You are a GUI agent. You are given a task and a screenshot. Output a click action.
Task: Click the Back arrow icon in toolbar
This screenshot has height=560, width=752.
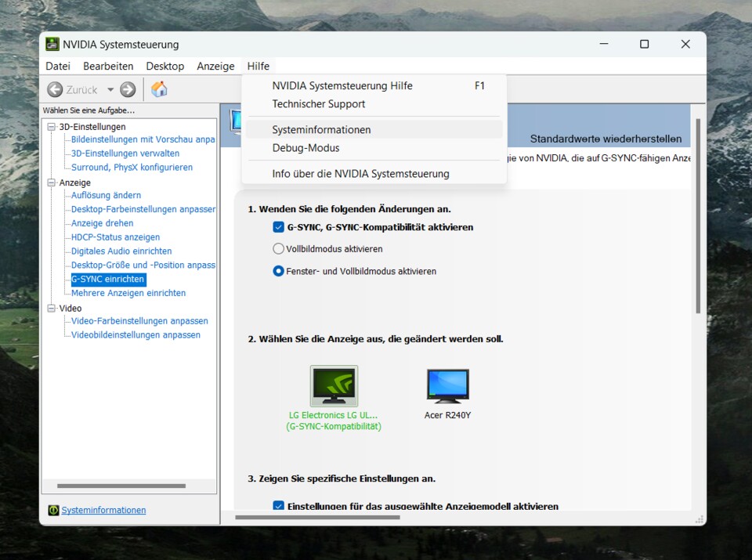55,89
